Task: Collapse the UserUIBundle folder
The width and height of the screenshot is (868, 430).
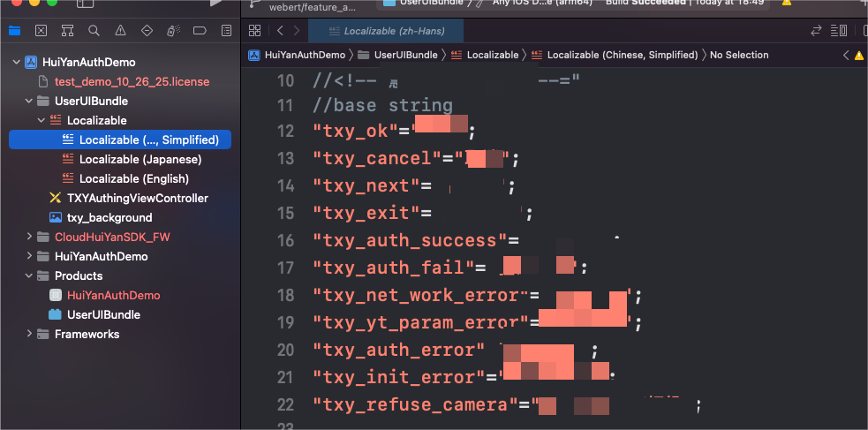Action: (29, 102)
